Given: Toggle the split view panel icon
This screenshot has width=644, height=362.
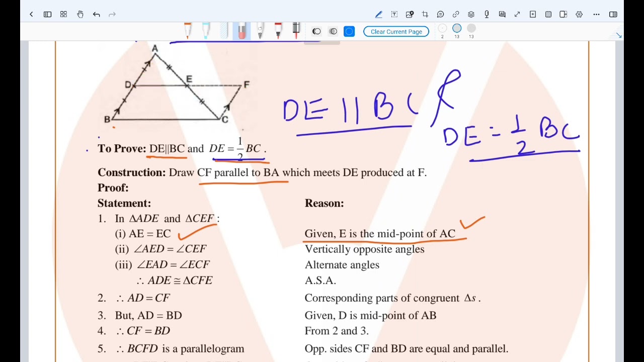Looking at the screenshot, I should pyautogui.click(x=613, y=15).
